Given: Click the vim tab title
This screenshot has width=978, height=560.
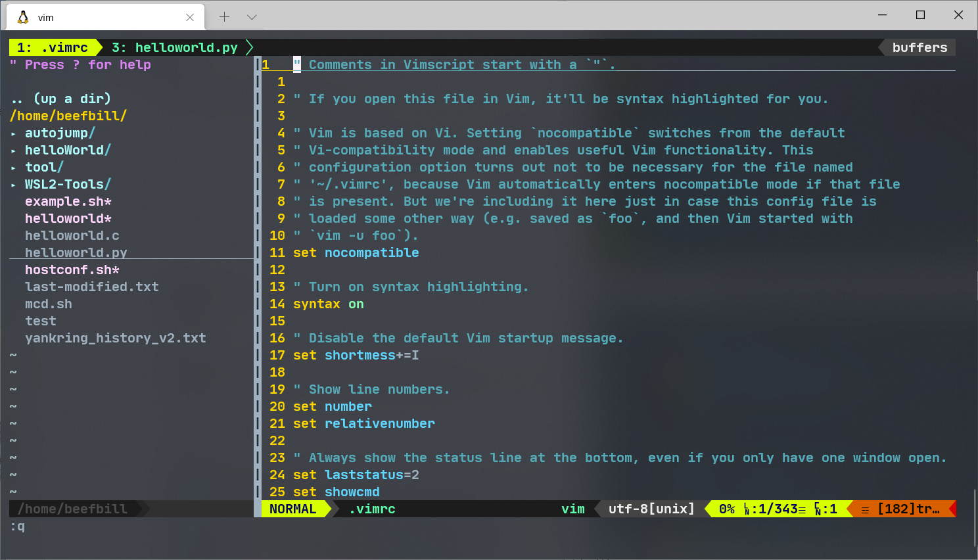Looking at the screenshot, I should [45, 18].
